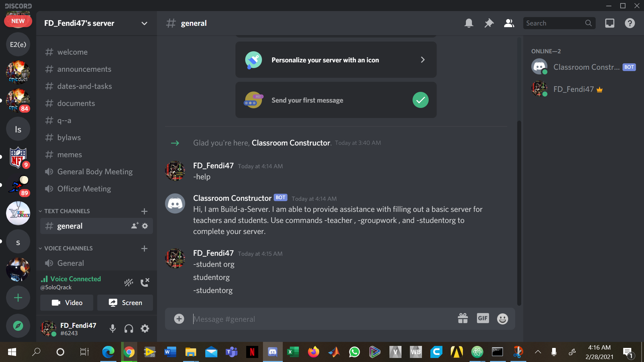Viewport: 644px width, 362px height.
Task: Collapse the VOICE CHANNELS category
Action: tap(68, 248)
